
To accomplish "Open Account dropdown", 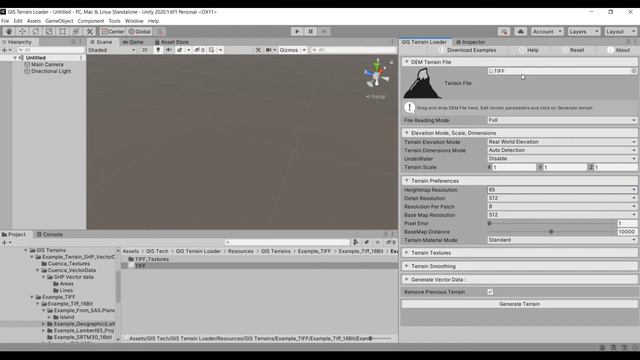I will tap(547, 31).
